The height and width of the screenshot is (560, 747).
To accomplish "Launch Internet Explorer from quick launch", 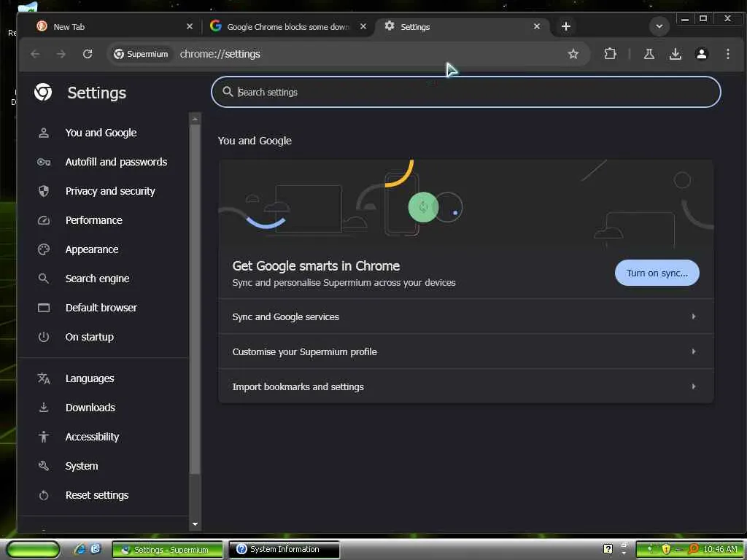I will click(79, 549).
